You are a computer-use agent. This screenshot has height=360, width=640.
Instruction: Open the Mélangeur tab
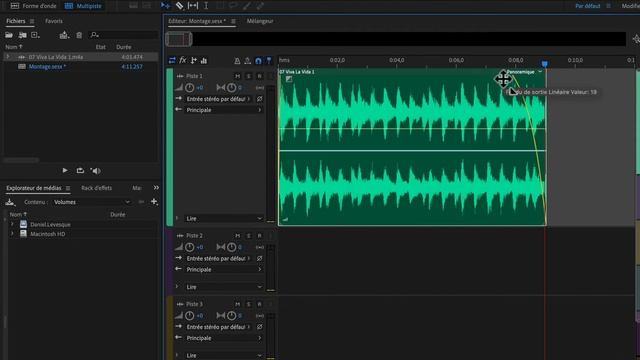[260, 21]
